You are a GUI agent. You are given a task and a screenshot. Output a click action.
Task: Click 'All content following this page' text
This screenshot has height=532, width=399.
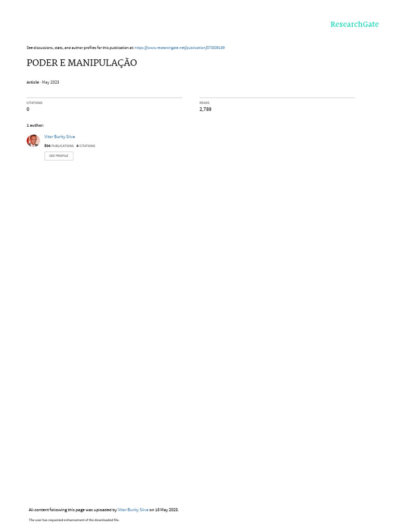click(x=56, y=510)
